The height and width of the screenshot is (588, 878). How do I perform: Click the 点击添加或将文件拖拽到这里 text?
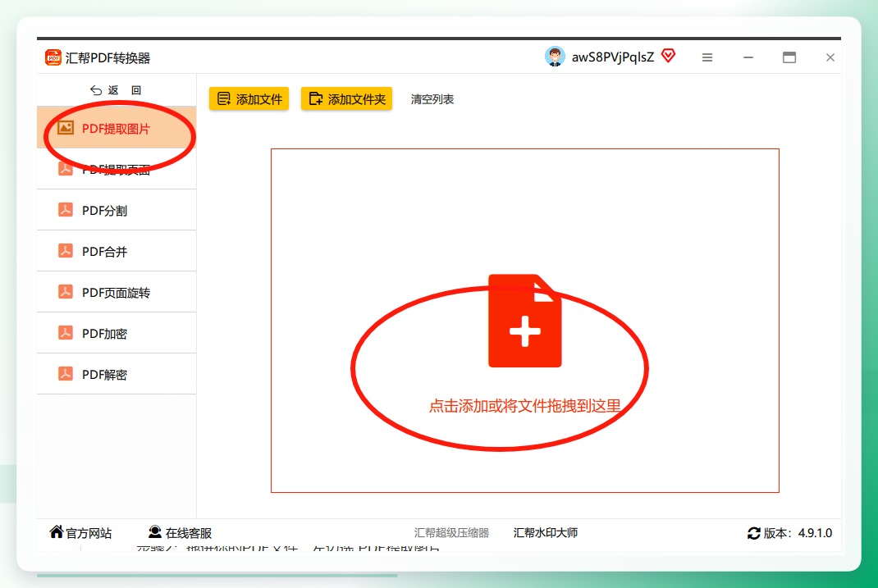point(524,406)
